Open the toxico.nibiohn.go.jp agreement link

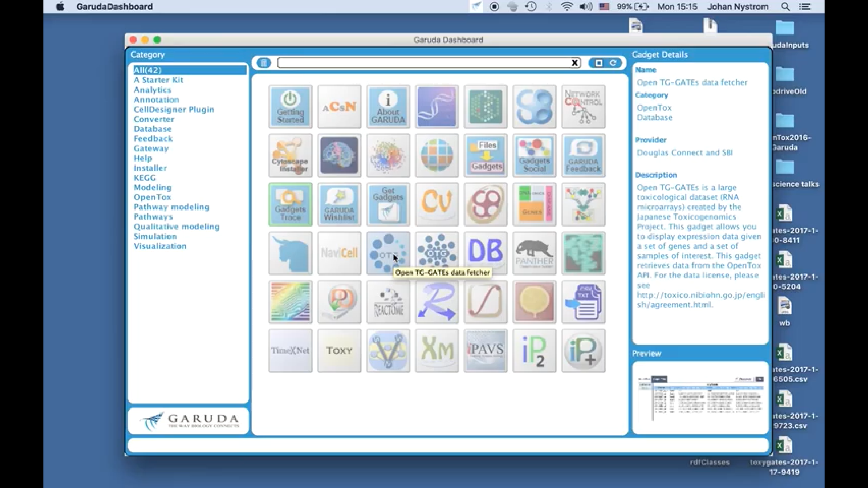tap(700, 300)
